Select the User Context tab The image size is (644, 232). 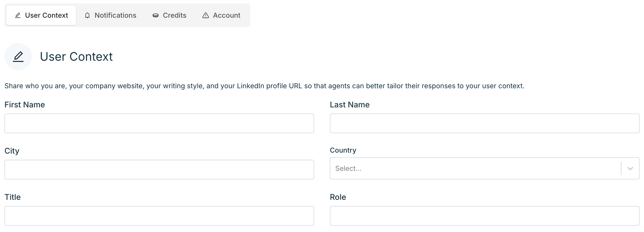41,15
